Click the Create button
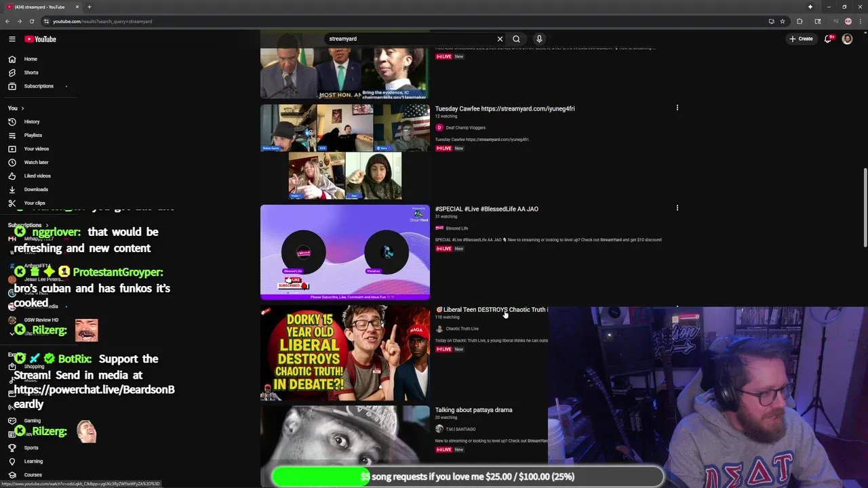This screenshot has width=868, height=488. click(x=801, y=39)
